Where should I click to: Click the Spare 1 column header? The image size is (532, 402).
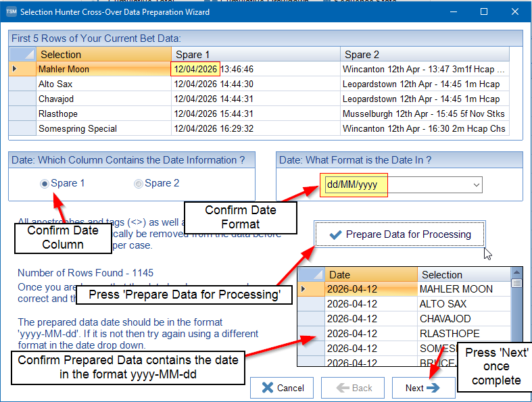pyautogui.click(x=256, y=54)
